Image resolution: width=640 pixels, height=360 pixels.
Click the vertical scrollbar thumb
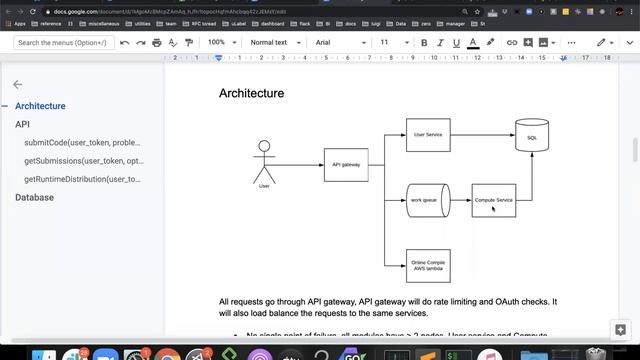click(635, 150)
